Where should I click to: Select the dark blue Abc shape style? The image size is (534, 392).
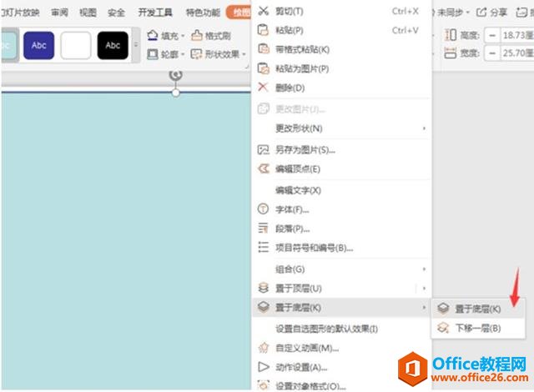pyautogui.click(x=39, y=46)
